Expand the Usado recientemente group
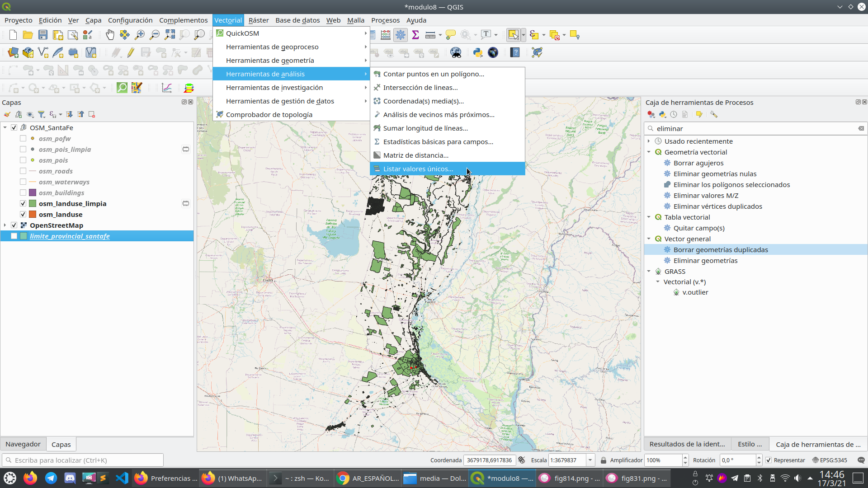The width and height of the screenshot is (868, 488). point(649,141)
